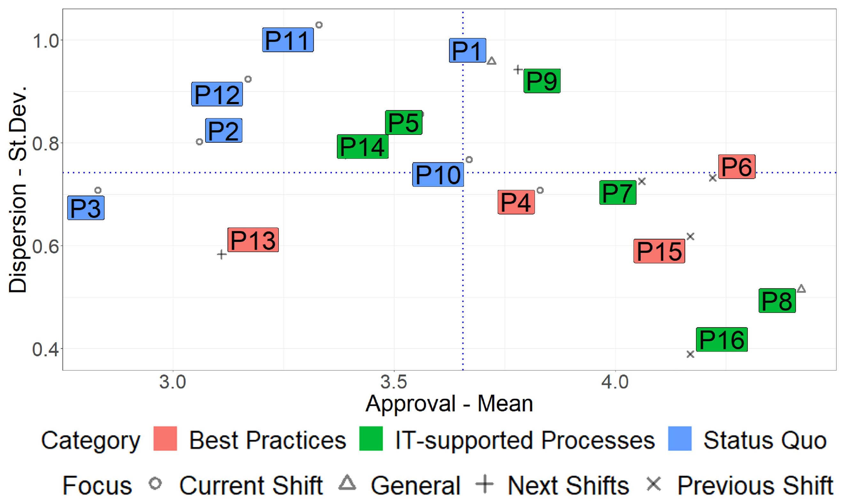Click the 3.5 tick label on x-axis
This screenshot has width=844, height=504.
394,382
